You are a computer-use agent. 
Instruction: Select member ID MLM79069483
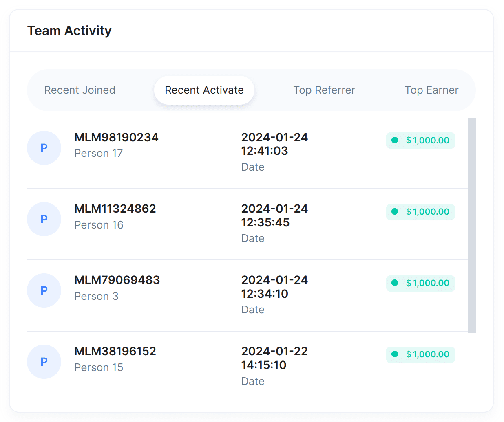pos(117,280)
